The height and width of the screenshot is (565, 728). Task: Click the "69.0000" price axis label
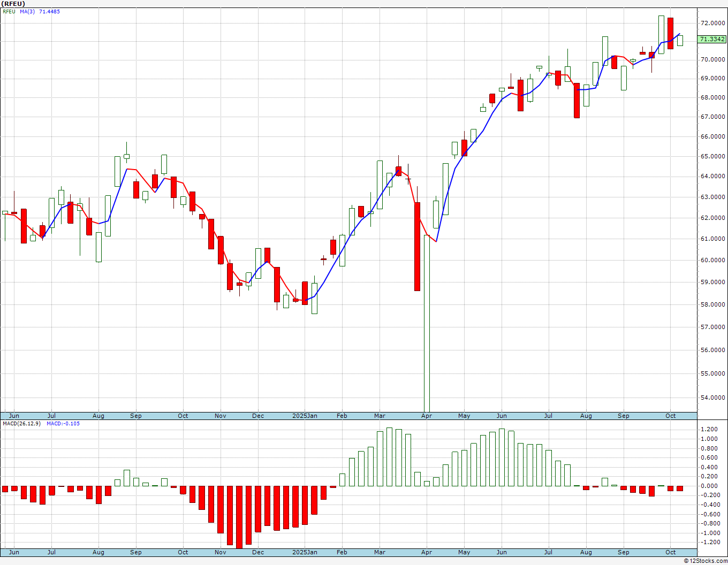tap(712, 78)
